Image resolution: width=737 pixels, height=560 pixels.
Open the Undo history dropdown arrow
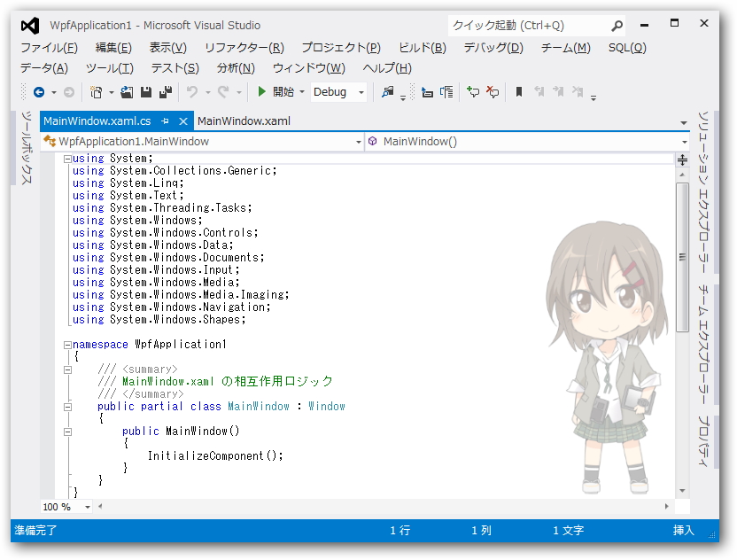[208, 93]
